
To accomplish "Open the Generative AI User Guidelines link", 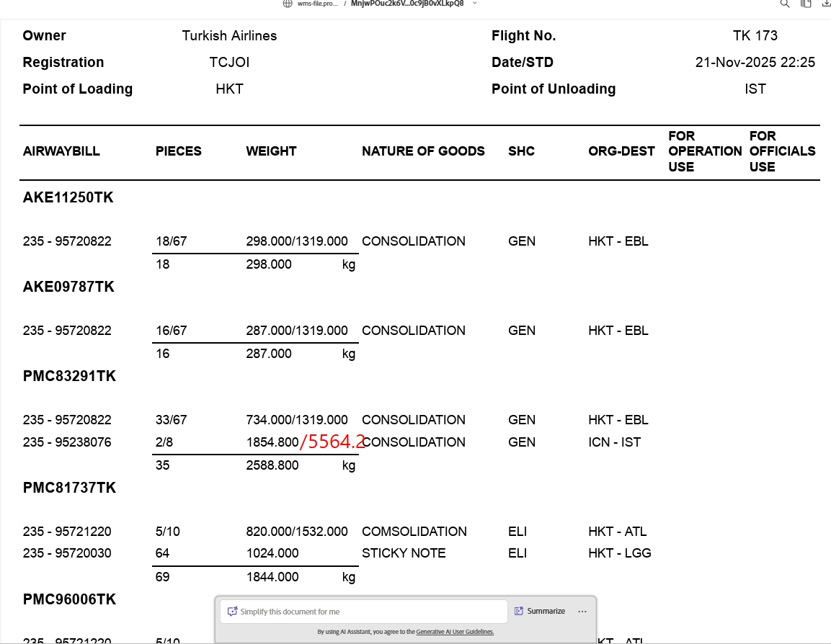I will point(454,632).
